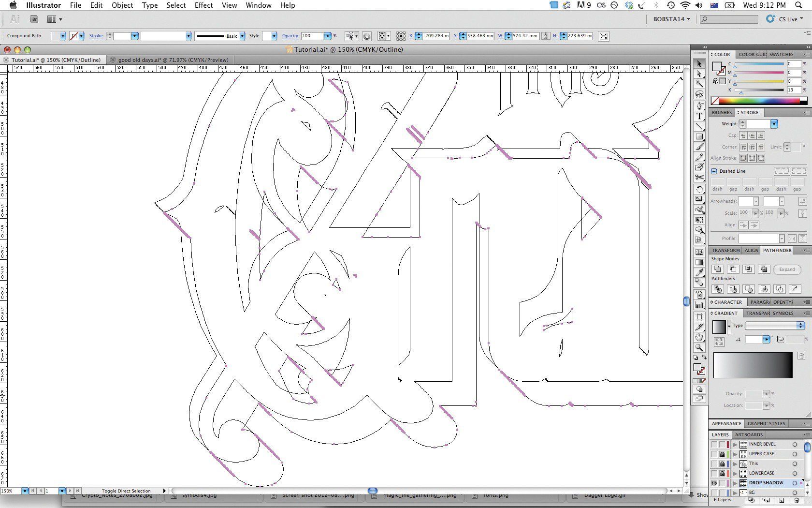Toggle constrain width and height proportions link

point(545,36)
